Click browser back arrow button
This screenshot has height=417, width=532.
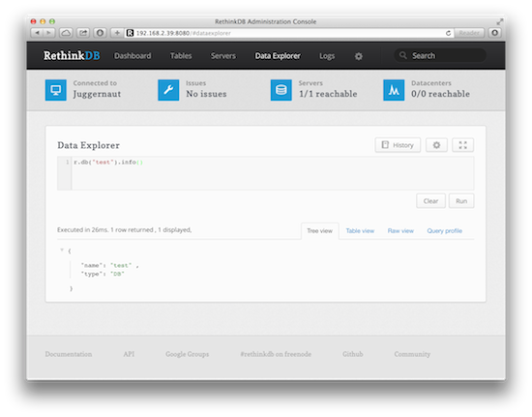[37, 33]
